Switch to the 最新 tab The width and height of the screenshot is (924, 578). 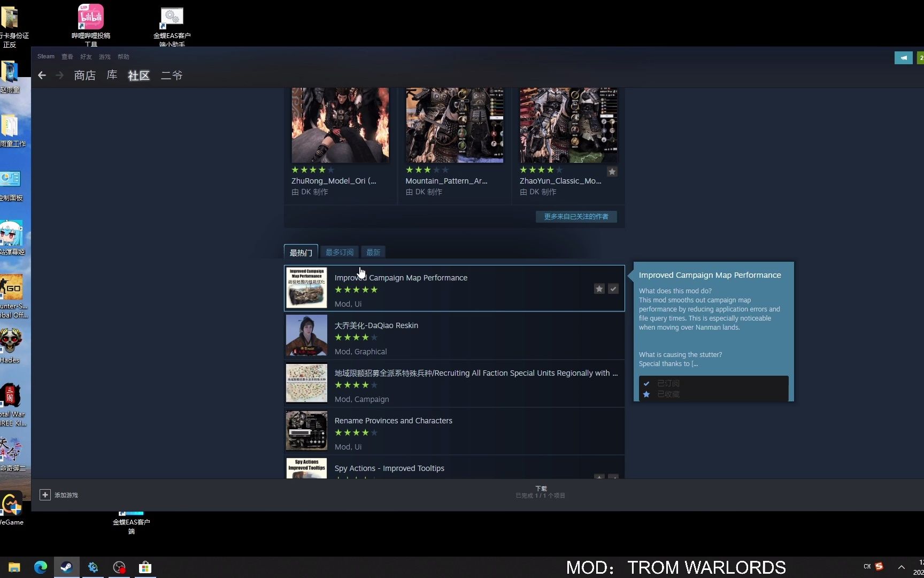(x=373, y=252)
